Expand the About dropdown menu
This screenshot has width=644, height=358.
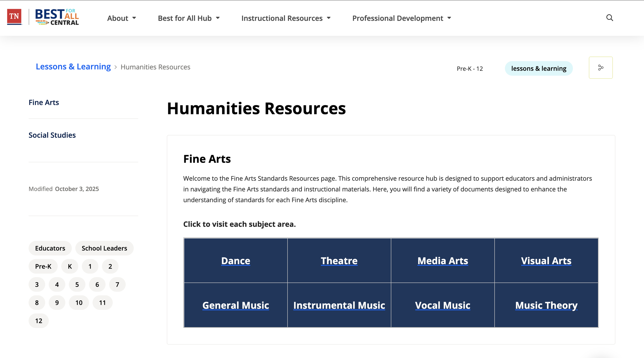122,18
